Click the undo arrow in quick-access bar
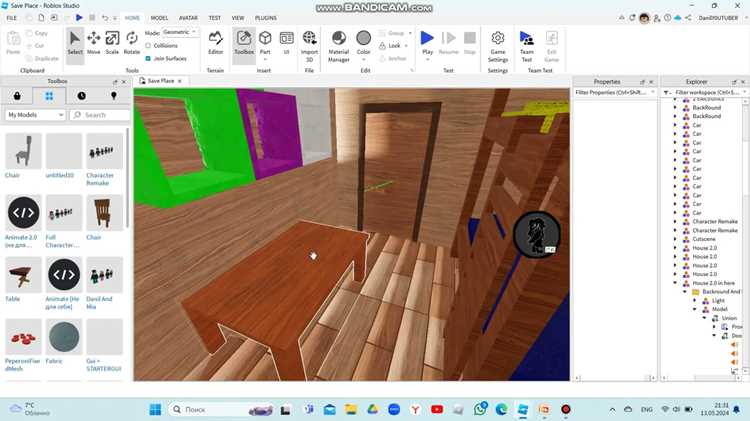This screenshot has width=750, height=421. pos(105,18)
